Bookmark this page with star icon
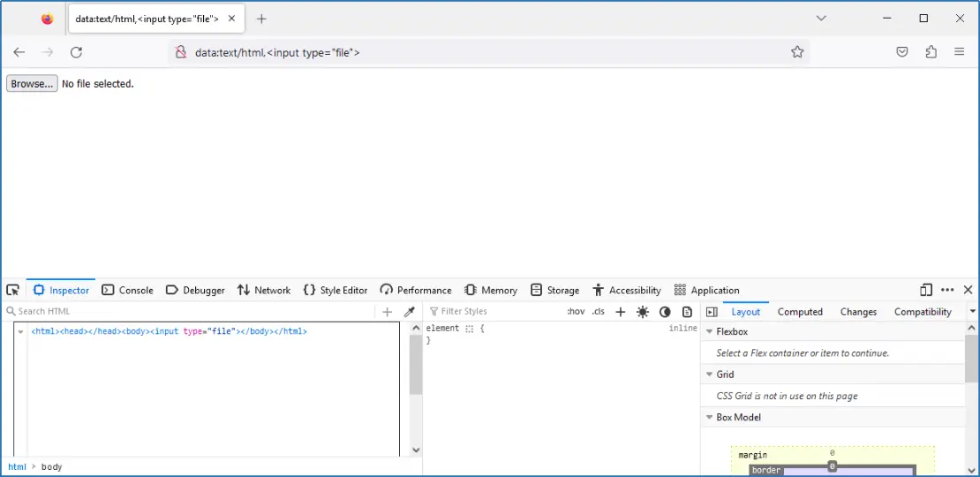The width and height of the screenshot is (980, 477). pyautogui.click(x=797, y=52)
